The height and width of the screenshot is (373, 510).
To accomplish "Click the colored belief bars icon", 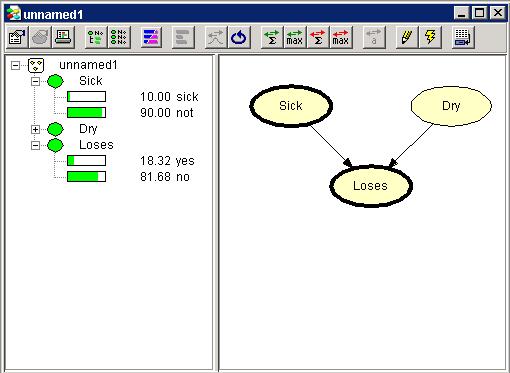I will (151, 37).
